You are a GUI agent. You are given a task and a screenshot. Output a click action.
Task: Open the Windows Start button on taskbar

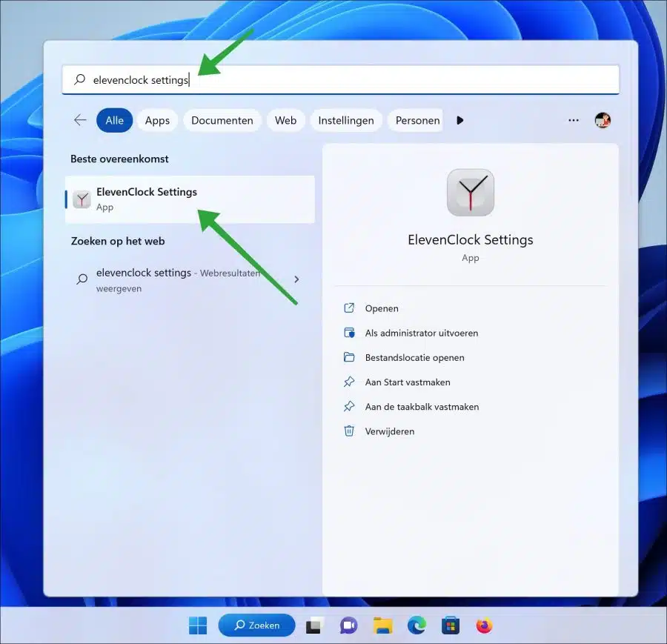[x=198, y=625]
